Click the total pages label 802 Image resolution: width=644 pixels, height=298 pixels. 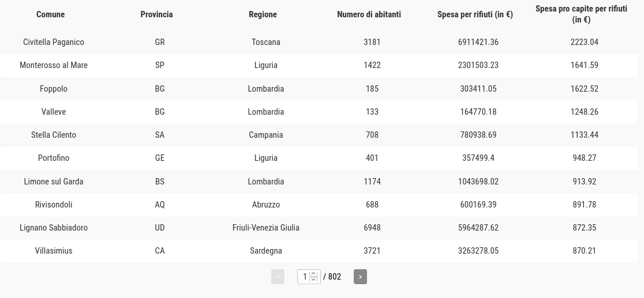pos(334,277)
